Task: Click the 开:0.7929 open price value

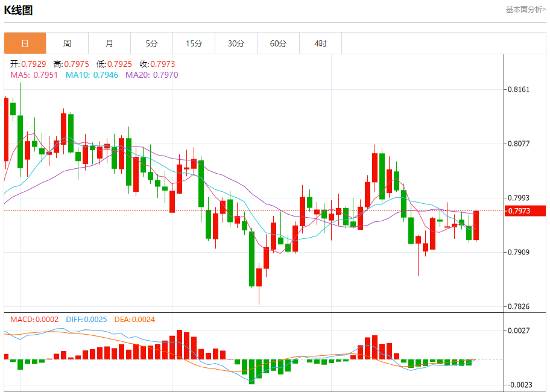Action: coord(28,64)
